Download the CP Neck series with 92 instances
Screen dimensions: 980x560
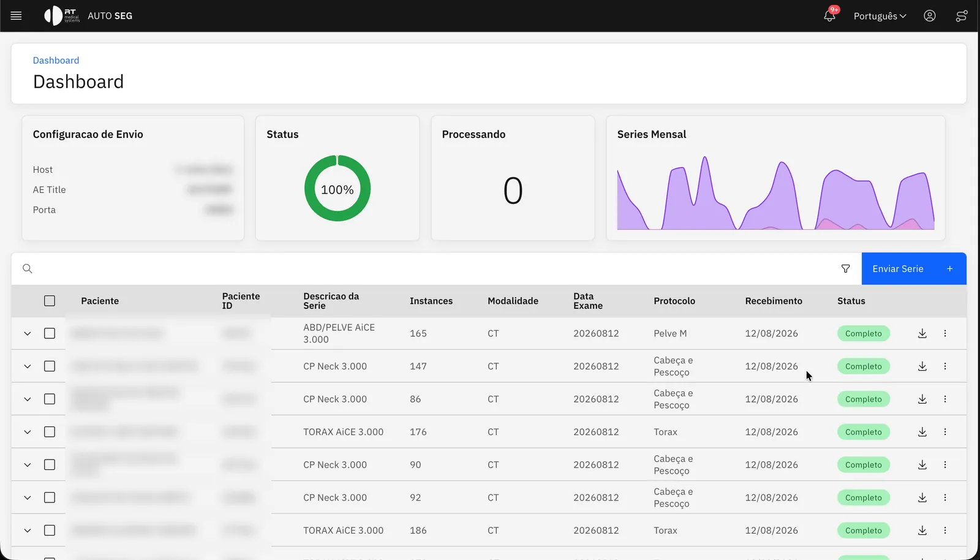(922, 498)
